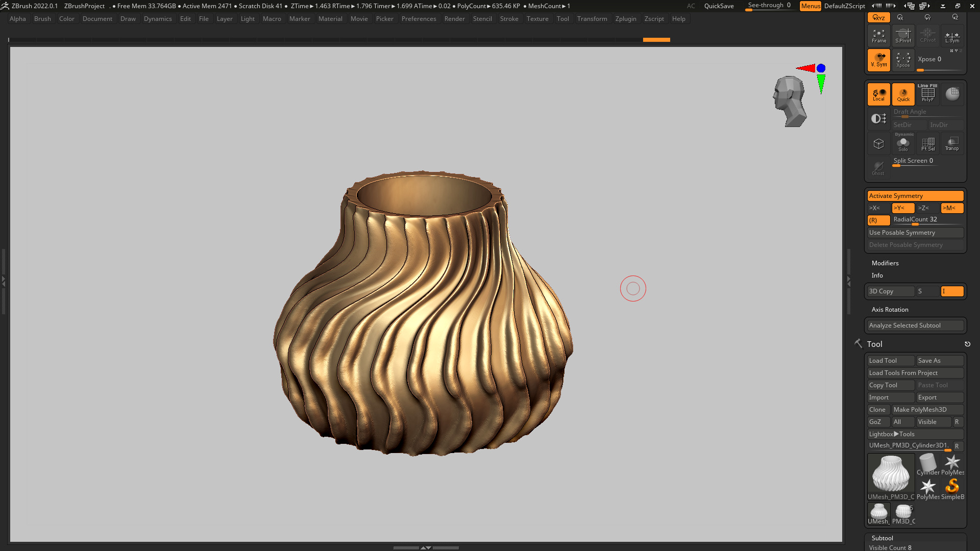Toggle mirror symmetry M
Viewport: 980px width, 551px height.
coord(952,208)
